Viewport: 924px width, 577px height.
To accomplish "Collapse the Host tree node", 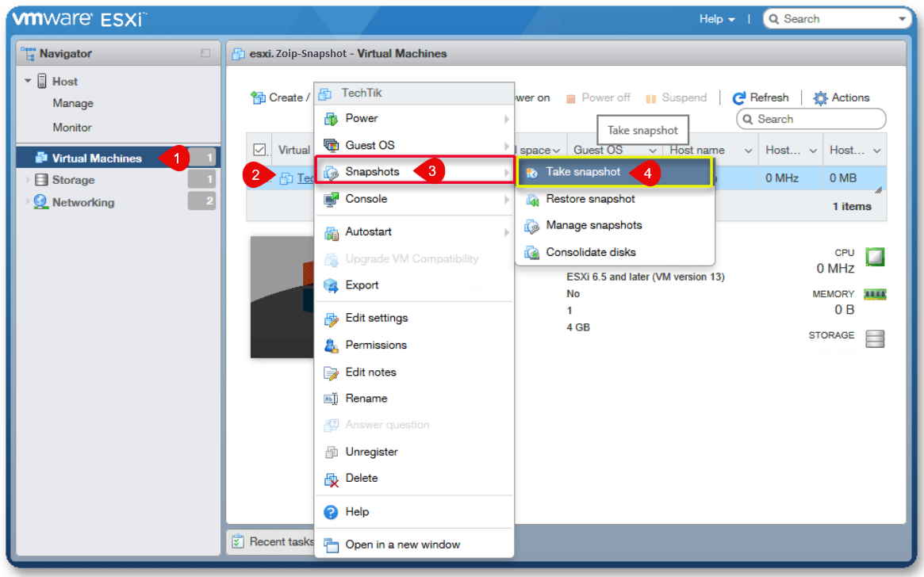I will 28,81.
